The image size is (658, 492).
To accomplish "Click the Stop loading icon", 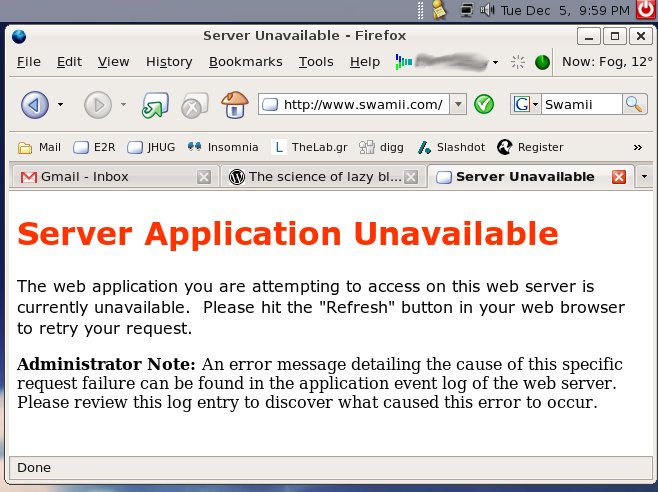I will tap(194, 104).
